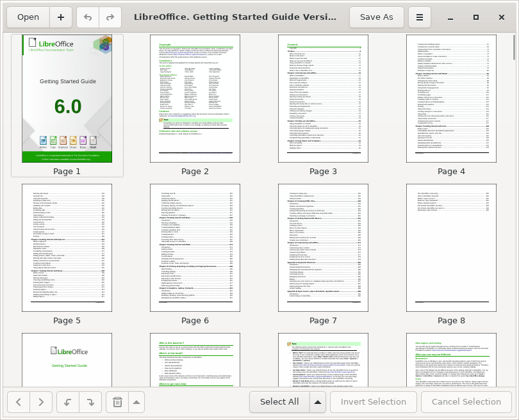
Task: Expand the arrow menu beside the trash icon
Action: [136, 402]
